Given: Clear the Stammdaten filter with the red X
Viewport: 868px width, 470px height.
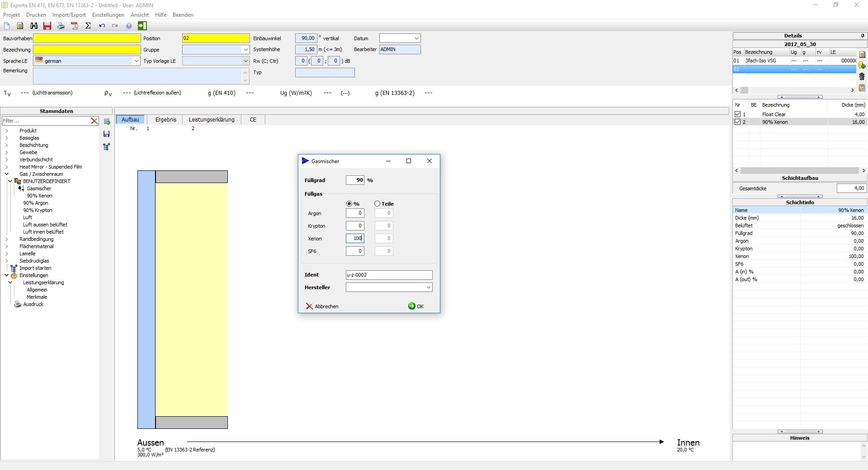Looking at the screenshot, I should point(94,121).
